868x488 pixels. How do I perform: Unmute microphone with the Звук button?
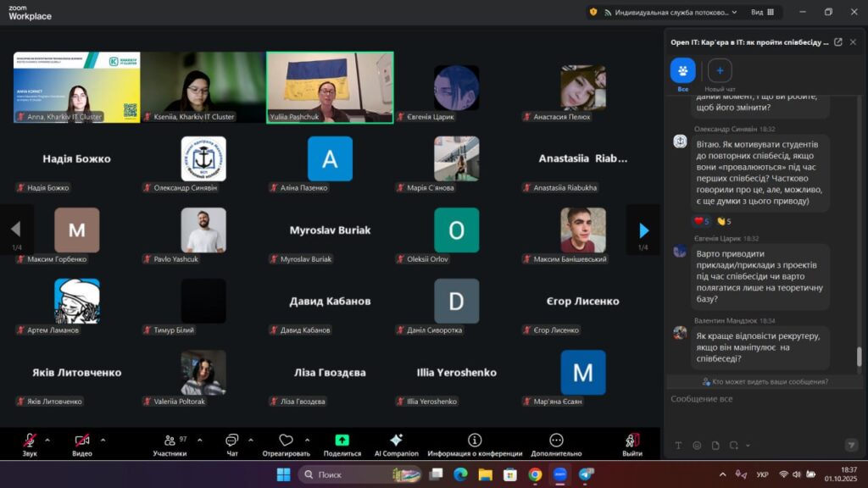pos(30,441)
